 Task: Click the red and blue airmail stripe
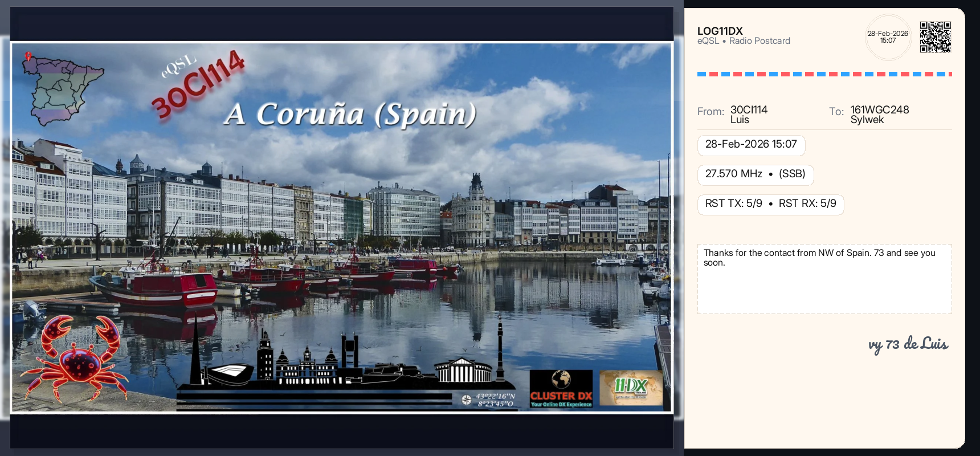pyautogui.click(x=824, y=74)
